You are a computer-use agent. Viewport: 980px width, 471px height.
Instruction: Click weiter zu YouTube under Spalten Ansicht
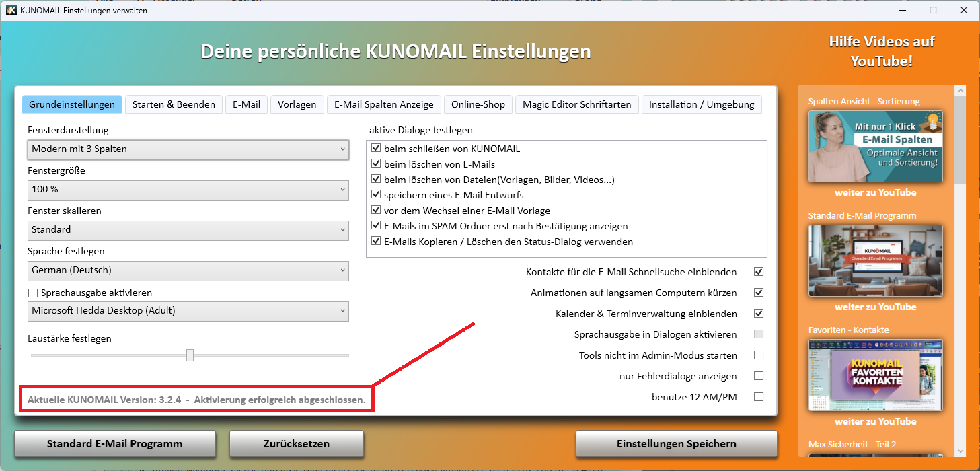pyautogui.click(x=876, y=192)
